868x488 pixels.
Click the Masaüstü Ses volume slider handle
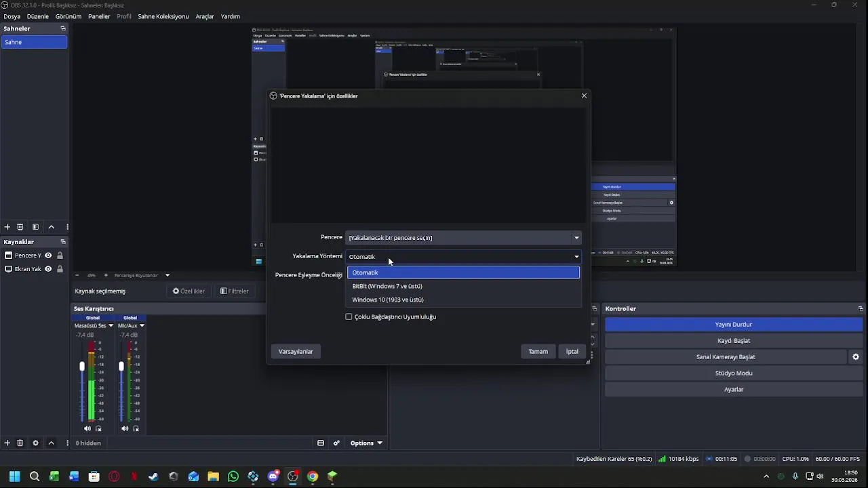pos(82,366)
